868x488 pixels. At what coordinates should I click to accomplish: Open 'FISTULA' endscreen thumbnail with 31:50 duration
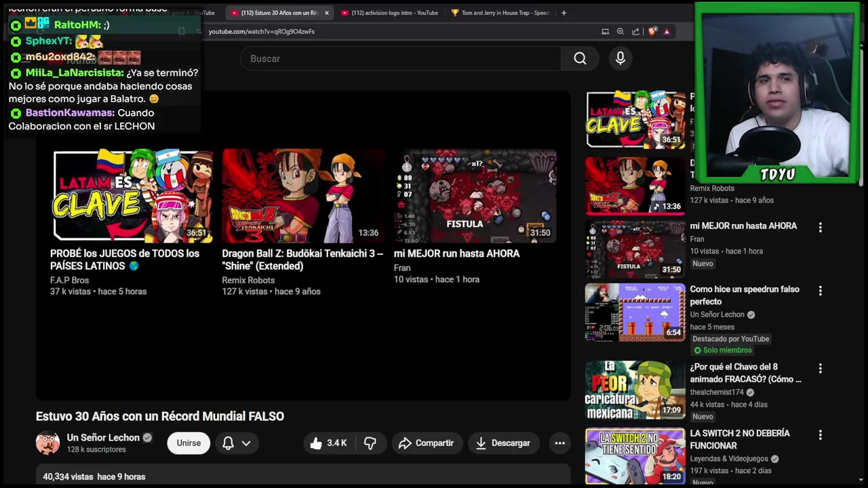pyautogui.click(x=475, y=196)
